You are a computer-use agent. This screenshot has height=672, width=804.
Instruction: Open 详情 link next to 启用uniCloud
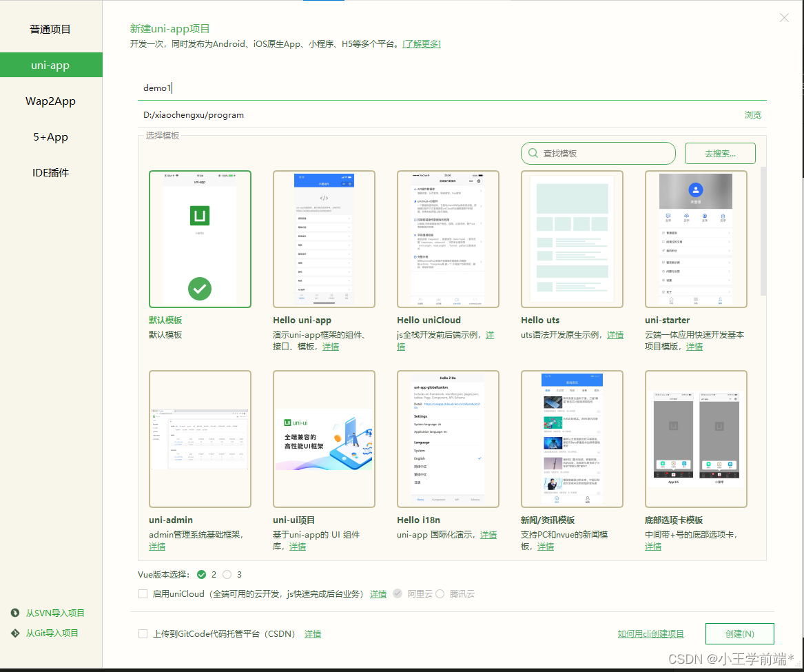click(x=378, y=594)
